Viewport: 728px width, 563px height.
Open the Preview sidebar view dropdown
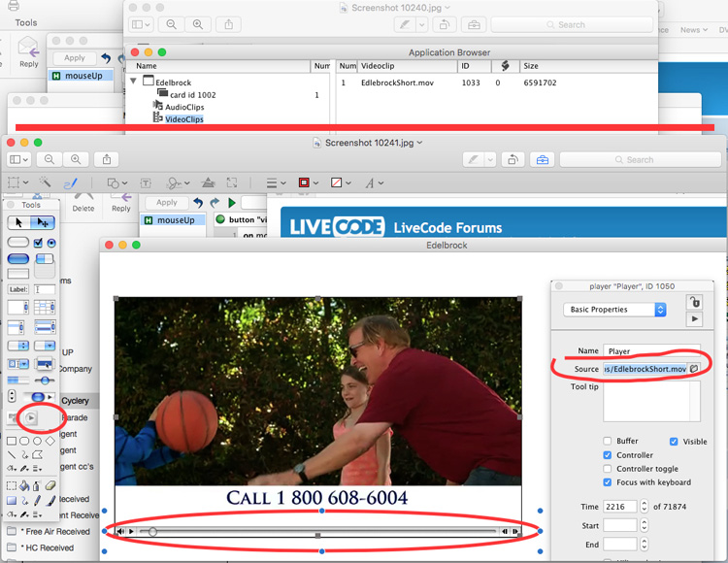[x=20, y=159]
